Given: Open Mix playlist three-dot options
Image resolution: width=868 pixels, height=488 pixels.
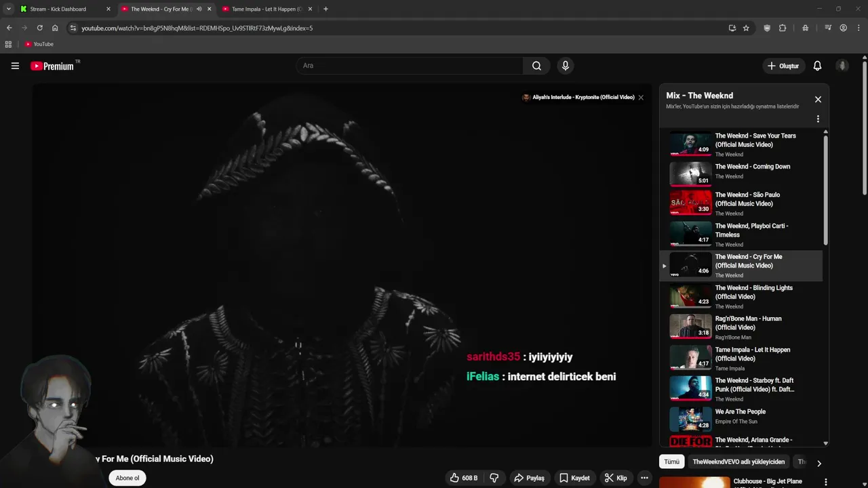Looking at the screenshot, I should 818,119.
